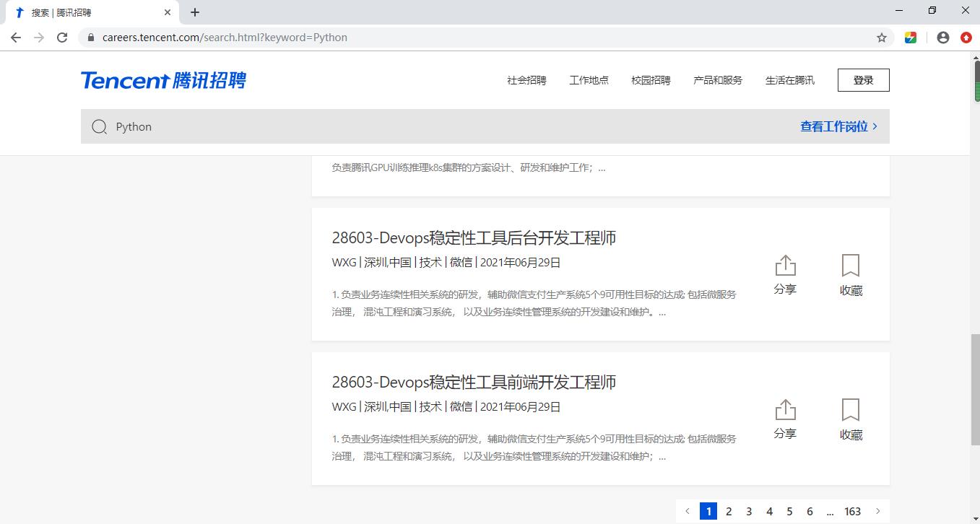
Task: Click scrollbar up arrow
Action: [x=974, y=56]
